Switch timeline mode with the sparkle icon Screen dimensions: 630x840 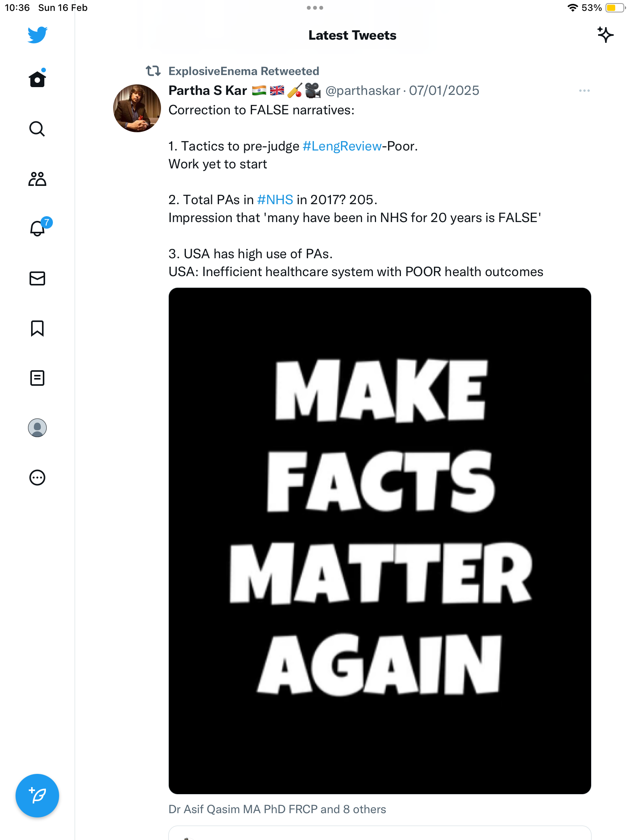point(605,35)
